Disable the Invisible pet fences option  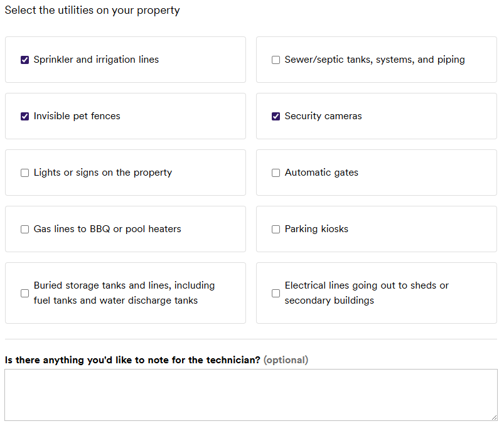point(24,116)
